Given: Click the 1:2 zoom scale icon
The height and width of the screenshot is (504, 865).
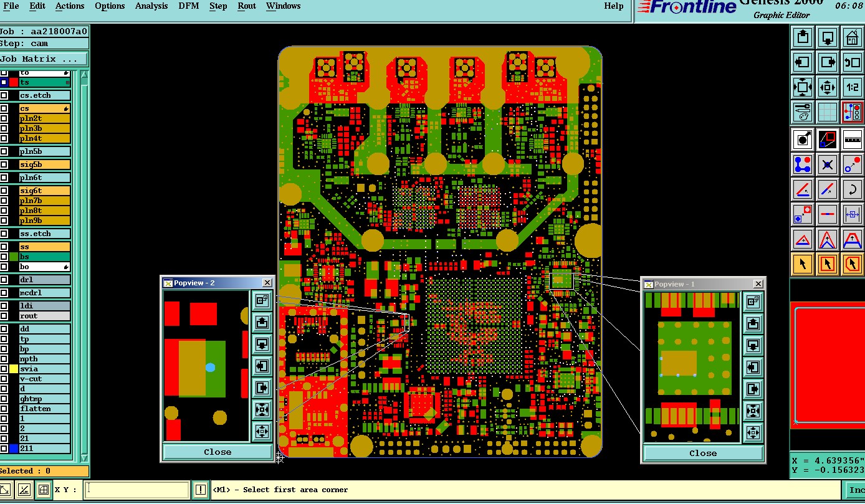Looking at the screenshot, I should coord(852,87).
